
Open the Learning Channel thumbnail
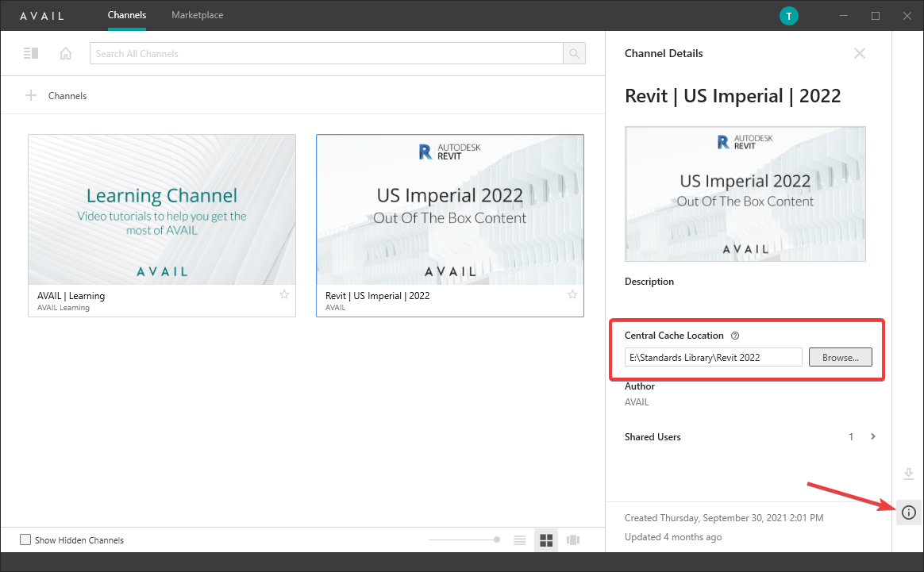162,209
